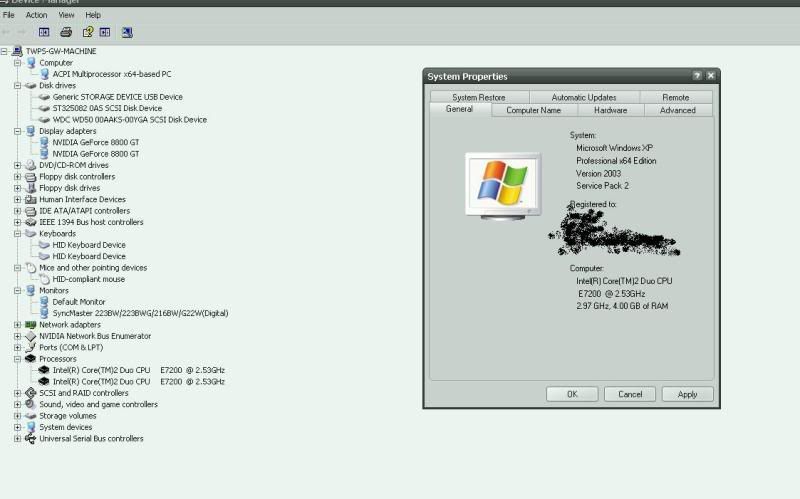
Task: Select first NVIDIA GeForce 8800 GT entry icon
Action: click(44, 142)
